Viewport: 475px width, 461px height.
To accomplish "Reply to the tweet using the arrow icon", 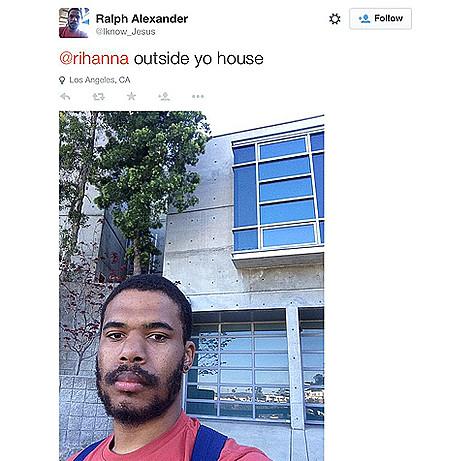I will pos(65,97).
